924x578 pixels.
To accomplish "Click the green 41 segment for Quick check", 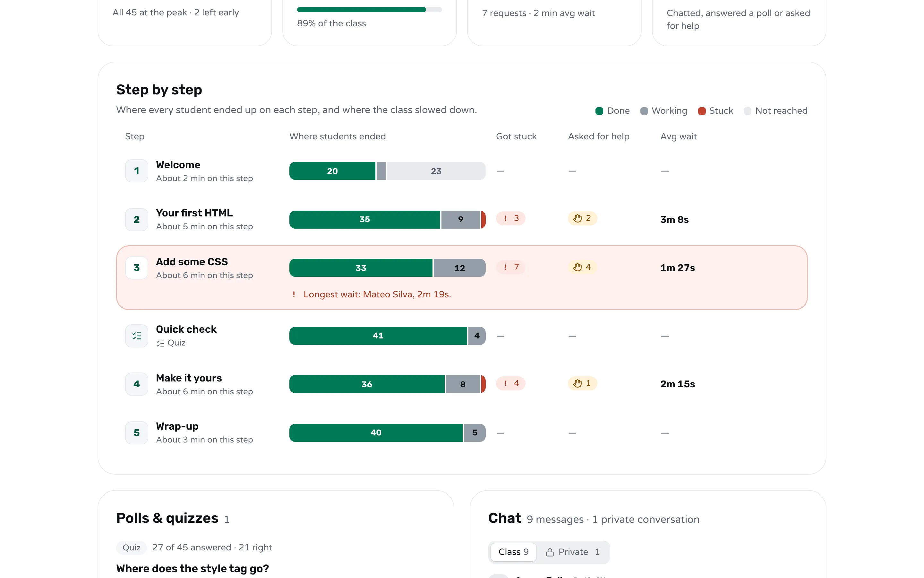I will [378, 336].
